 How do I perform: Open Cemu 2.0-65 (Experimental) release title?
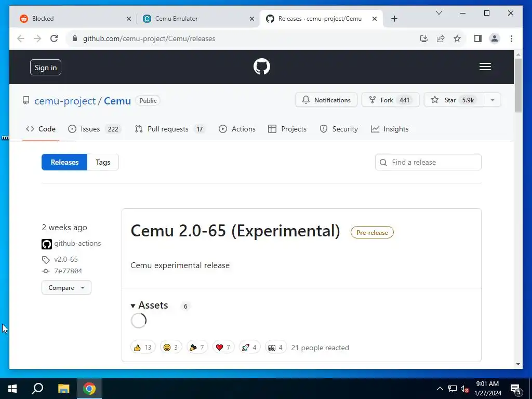(x=235, y=231)
